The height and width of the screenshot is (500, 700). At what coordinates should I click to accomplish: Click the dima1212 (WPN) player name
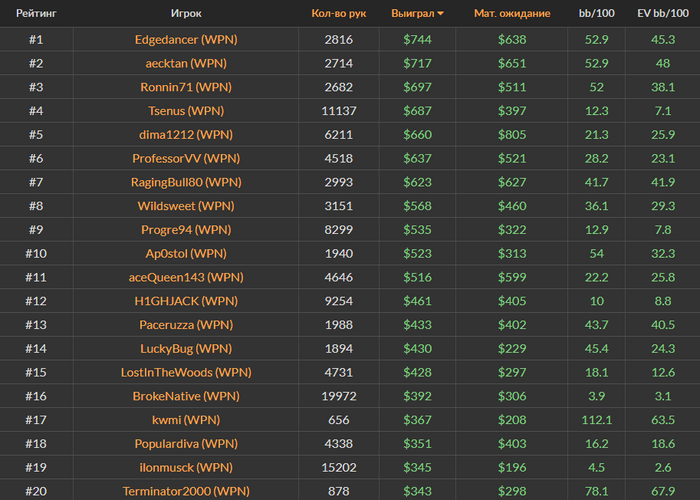[x=185, y=135]
